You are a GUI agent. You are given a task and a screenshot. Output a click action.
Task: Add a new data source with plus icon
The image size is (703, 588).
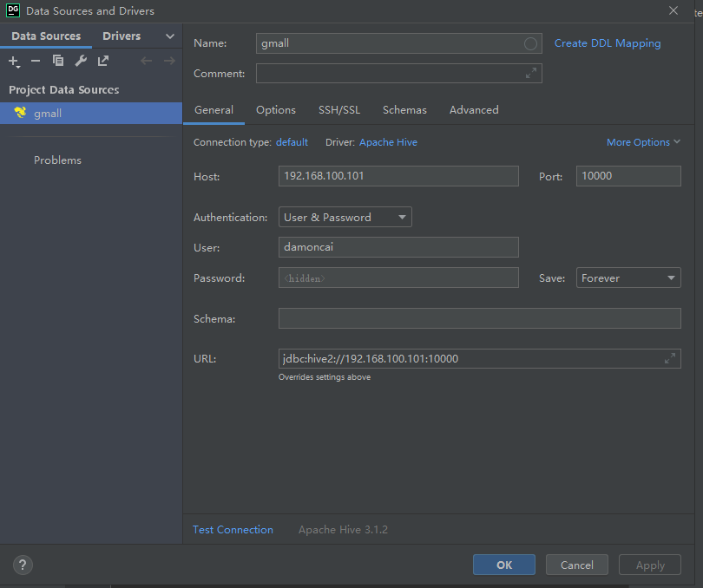coord(15,62)
